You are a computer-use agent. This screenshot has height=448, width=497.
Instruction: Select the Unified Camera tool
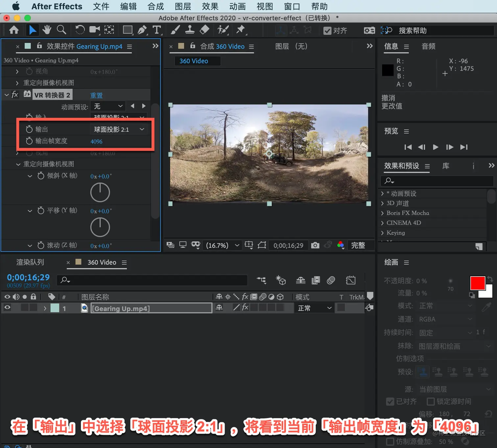coord(95,30)
